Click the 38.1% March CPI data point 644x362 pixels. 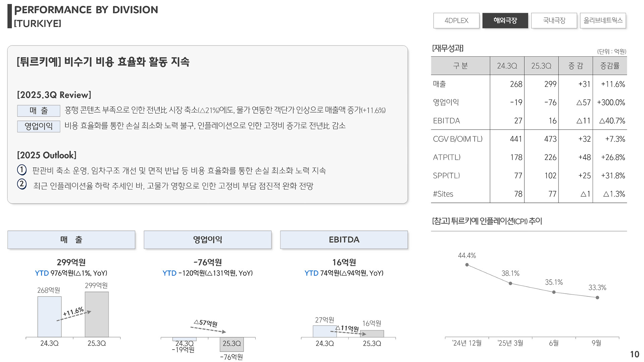[510, 284]
